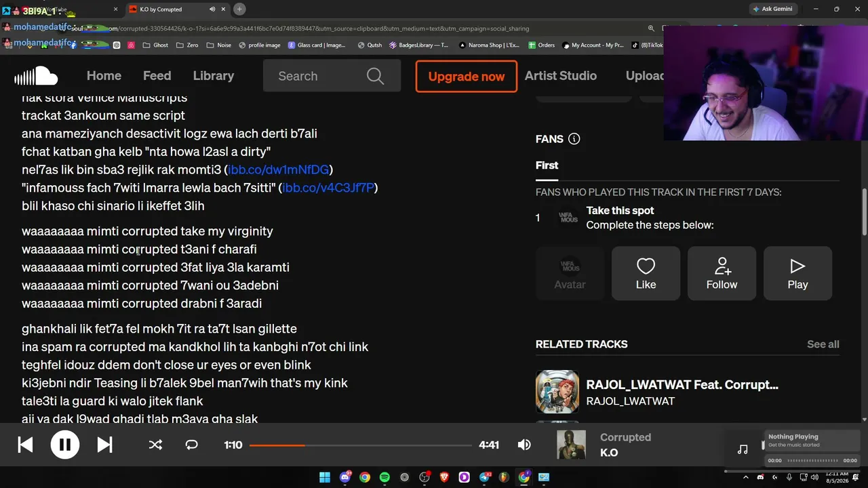Mute the K.O by Corrupted tab audio
The height and width of the screenshot is (488, 868).
(x=212, y=9)
